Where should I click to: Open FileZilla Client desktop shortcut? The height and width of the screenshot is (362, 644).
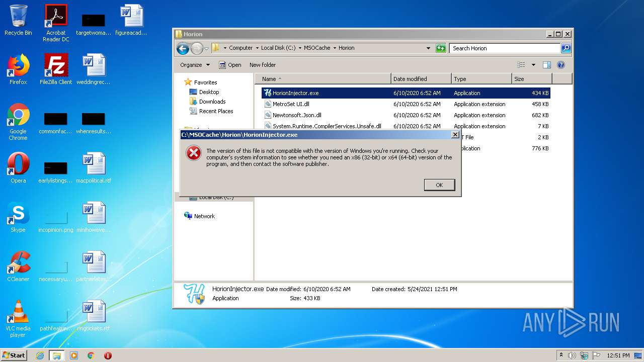[56, 69]
